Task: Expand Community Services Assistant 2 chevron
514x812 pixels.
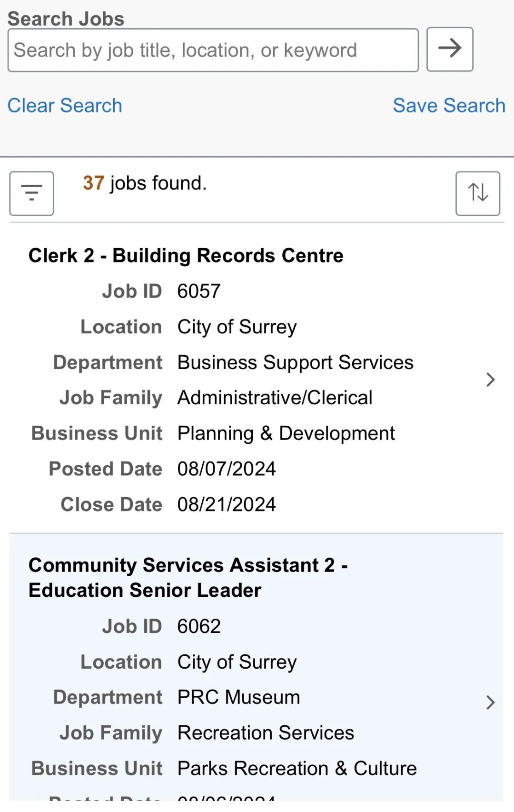Action: coord(491,702)
